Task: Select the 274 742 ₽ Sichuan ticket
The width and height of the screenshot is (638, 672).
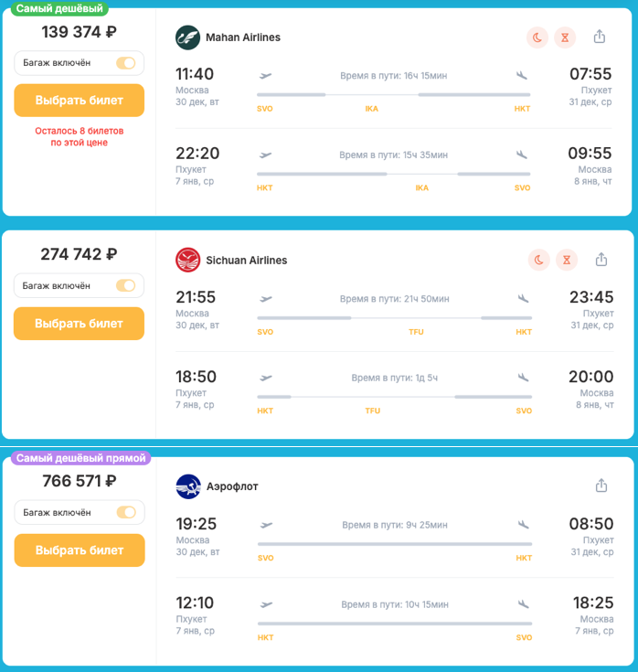Action: 80,324
